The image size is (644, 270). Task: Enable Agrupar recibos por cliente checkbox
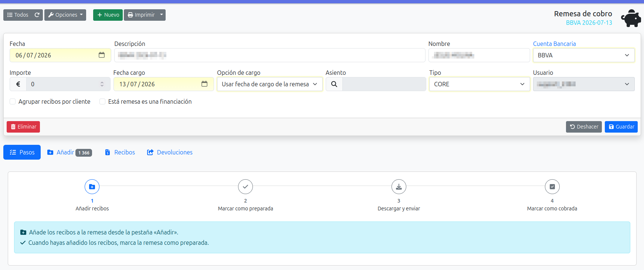13,101
